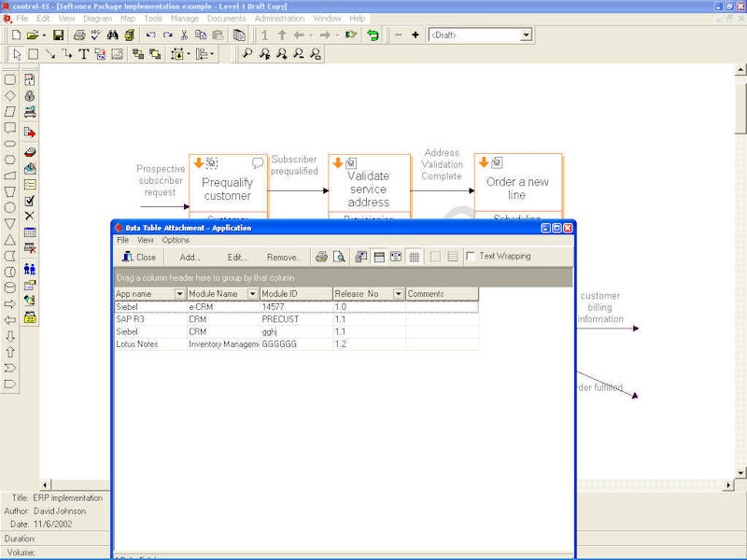The width and height of the screenshot is (747, 560).
Task: Click the canvas horizontal scrollbar left arrow
Action: pyautogui.click(x=45, y=485)
